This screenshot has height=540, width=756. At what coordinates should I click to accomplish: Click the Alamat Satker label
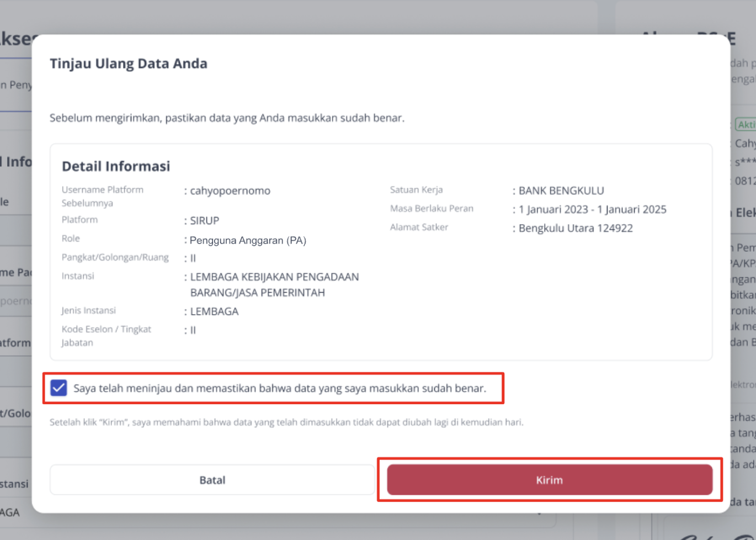(419, 227)
